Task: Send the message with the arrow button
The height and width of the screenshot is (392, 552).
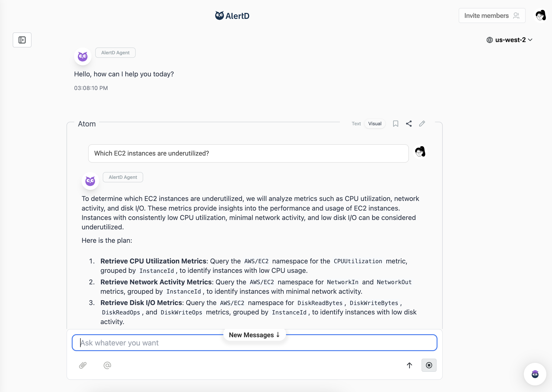Action: point(409,365)
